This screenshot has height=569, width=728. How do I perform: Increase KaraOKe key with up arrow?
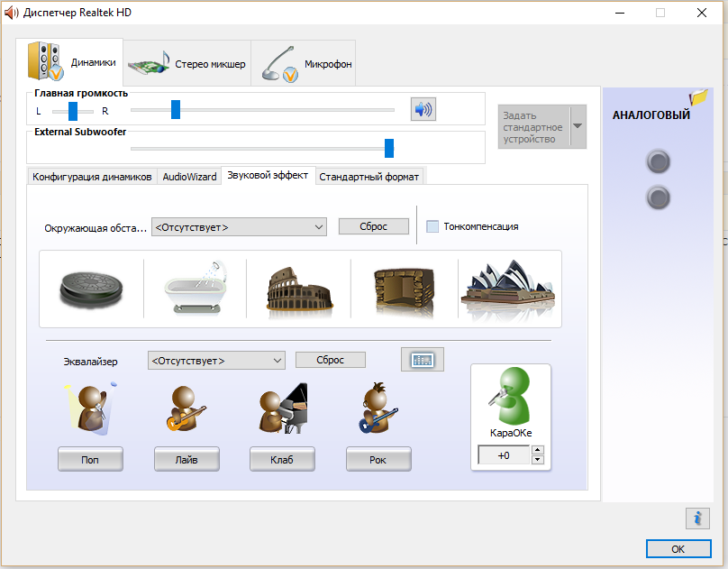tap(537, 450)
